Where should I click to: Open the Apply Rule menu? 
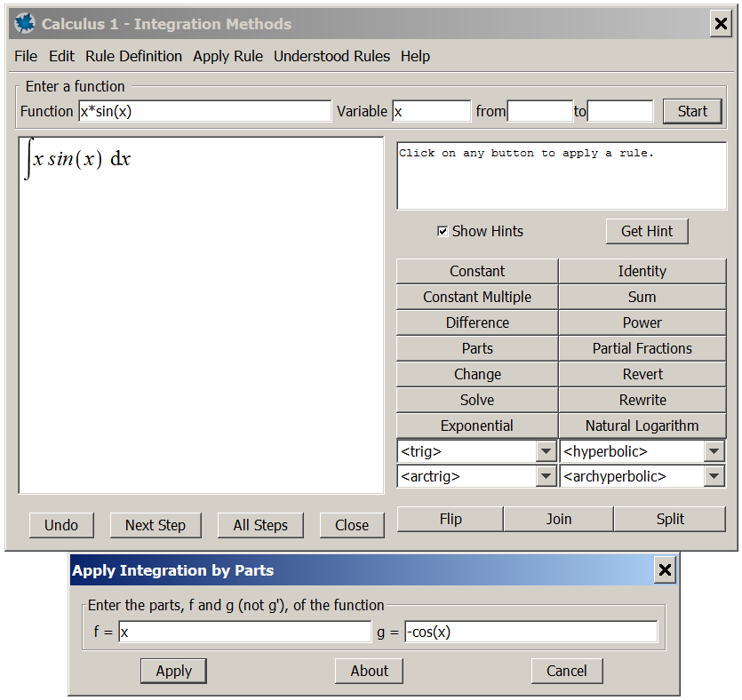pos(227,56)
